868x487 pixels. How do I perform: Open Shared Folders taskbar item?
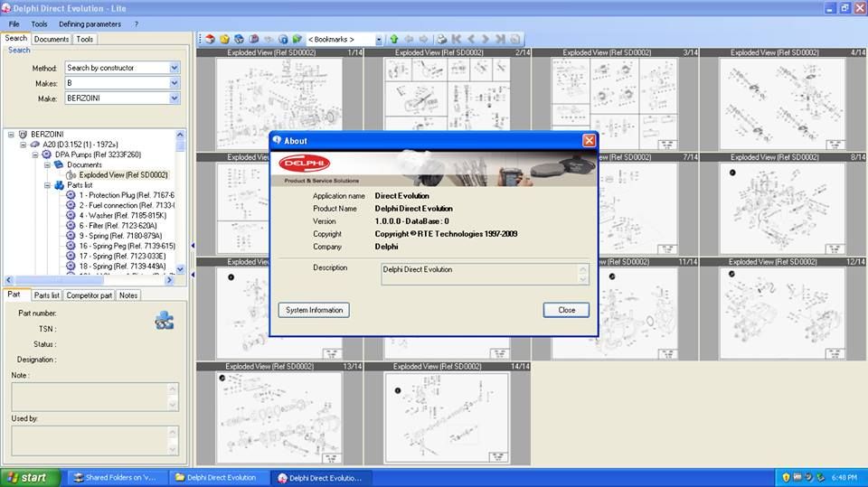pos(117,478)
